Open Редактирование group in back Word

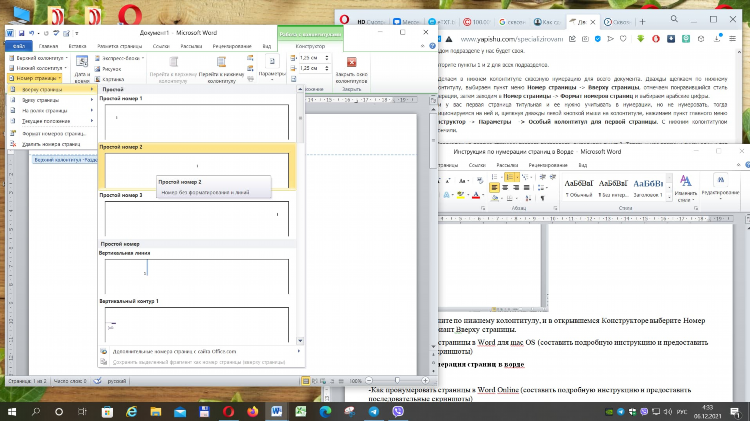click(720, 187)
